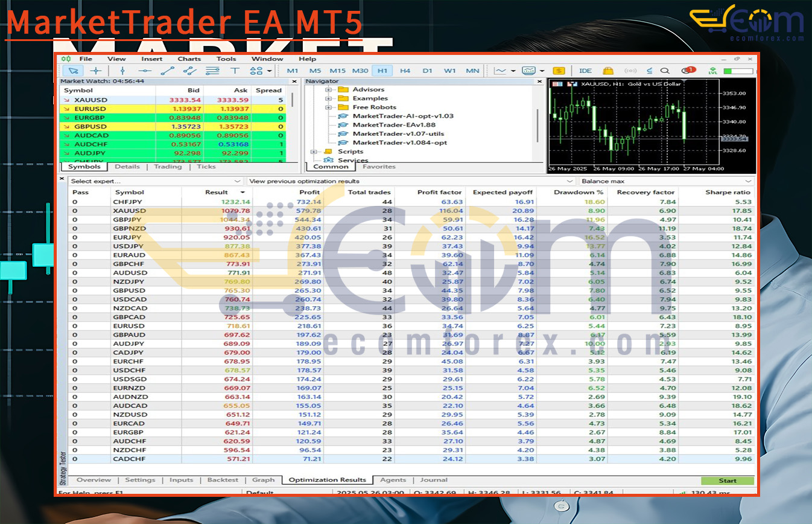Open the Backtest tab
812x524 pixels.
(223, 480)
